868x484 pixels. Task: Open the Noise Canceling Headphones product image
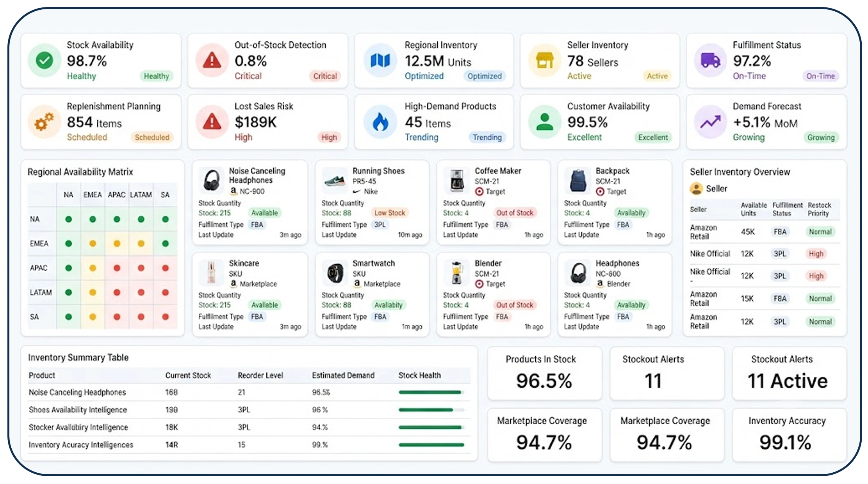coord(212,180)
